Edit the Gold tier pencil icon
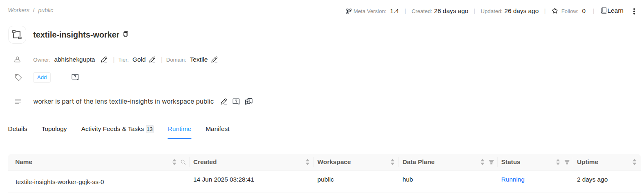This screenshot has width=644, height=193. [x=152, y=60]
